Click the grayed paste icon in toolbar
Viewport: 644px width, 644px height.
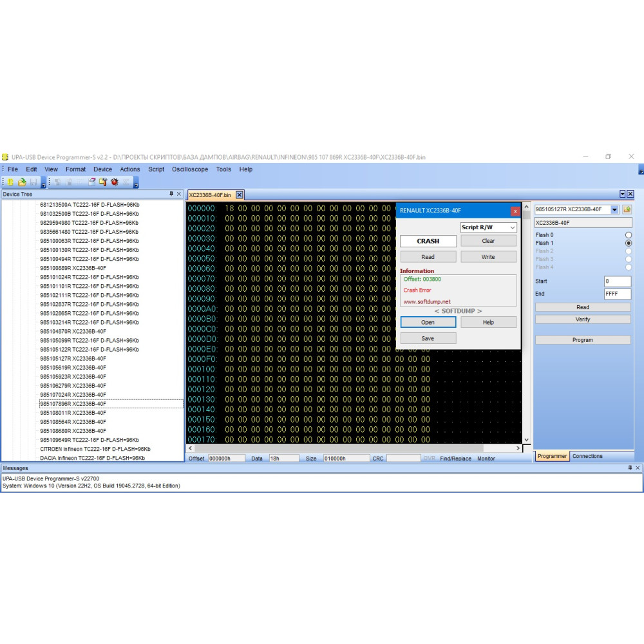69,182
